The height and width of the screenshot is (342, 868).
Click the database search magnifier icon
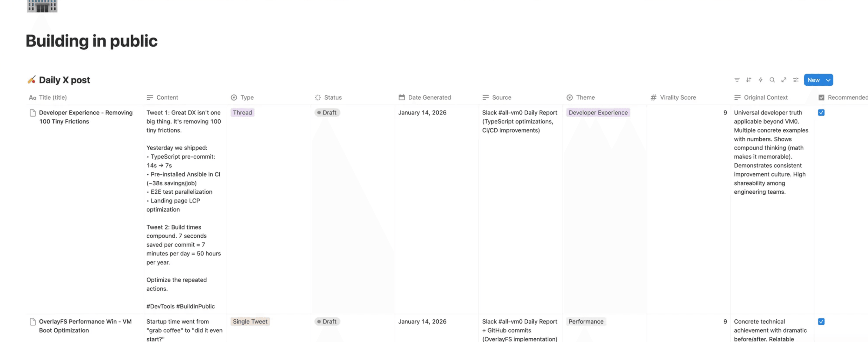pyautogui.click(x=772, y=80)
